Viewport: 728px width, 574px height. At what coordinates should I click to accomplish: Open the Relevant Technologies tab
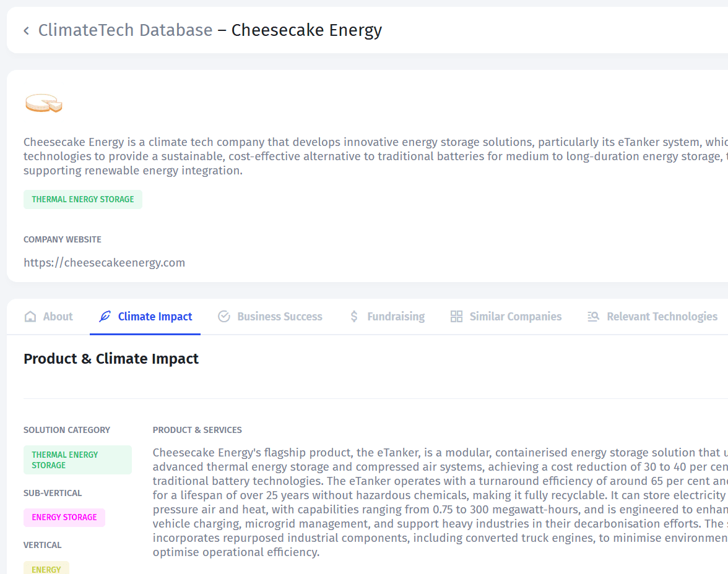tap(652, 317)
